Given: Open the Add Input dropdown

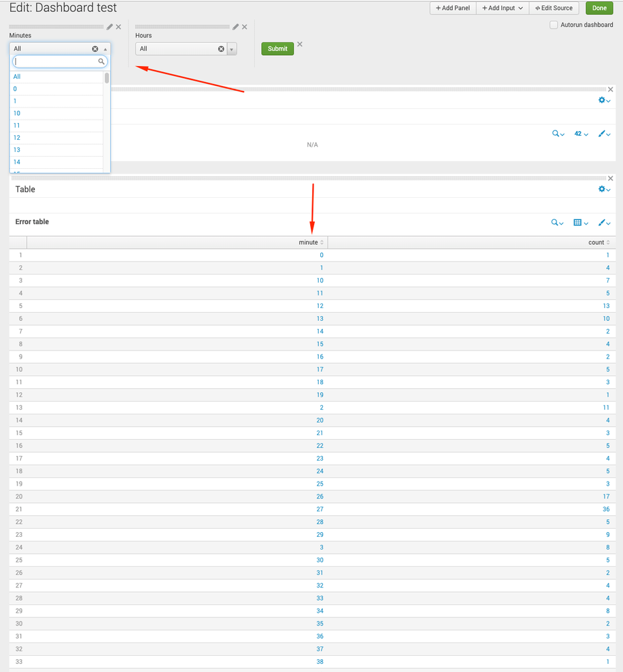Looking at the screenshot, I should pyautogui.click(x=502, y=8).
